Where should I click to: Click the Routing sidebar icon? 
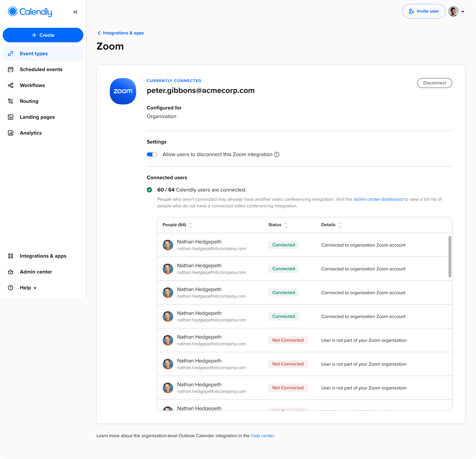[10, 101]
